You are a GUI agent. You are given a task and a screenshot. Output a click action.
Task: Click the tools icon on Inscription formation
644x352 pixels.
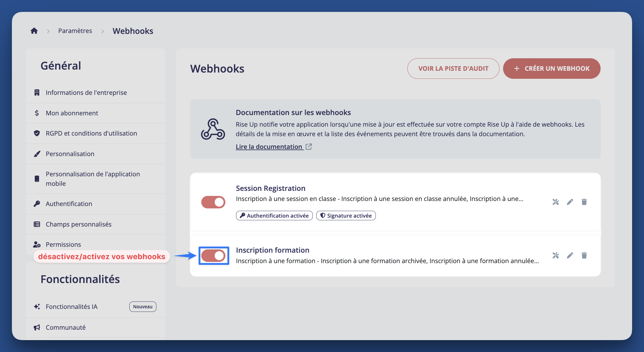point(555,255)
